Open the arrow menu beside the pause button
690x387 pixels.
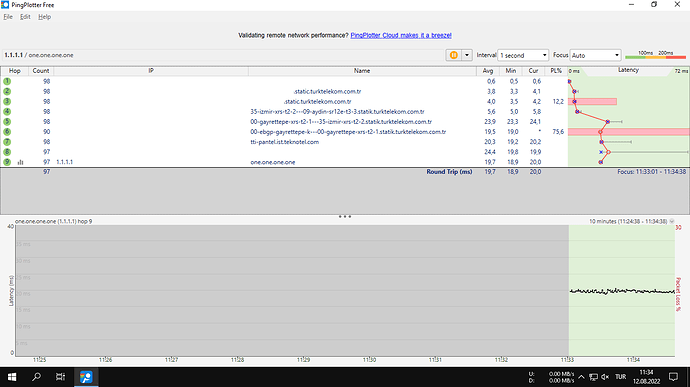(467, 55)
